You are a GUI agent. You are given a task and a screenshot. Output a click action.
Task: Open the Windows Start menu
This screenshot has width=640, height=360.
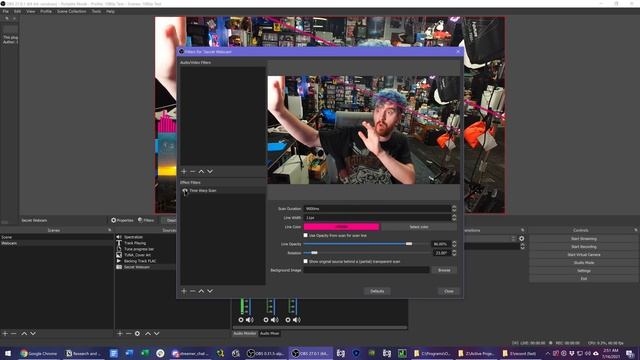tap(8, 353)
